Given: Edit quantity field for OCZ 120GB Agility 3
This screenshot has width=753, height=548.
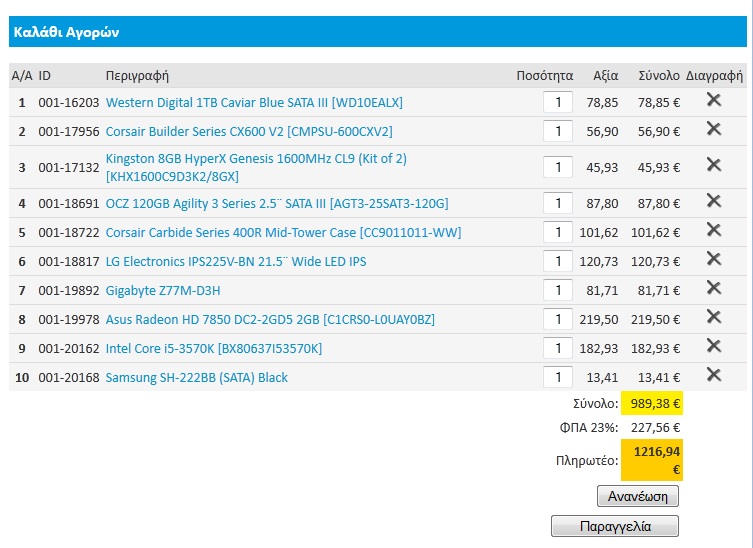Looking at the screenshot, I should tap(558, 203).
